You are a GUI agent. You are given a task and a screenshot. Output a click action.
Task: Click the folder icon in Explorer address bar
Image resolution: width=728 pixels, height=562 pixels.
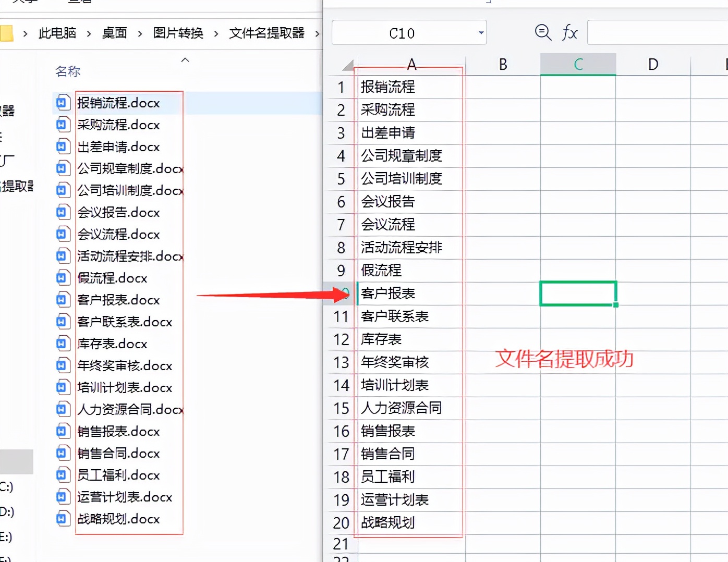click(6, 33)
